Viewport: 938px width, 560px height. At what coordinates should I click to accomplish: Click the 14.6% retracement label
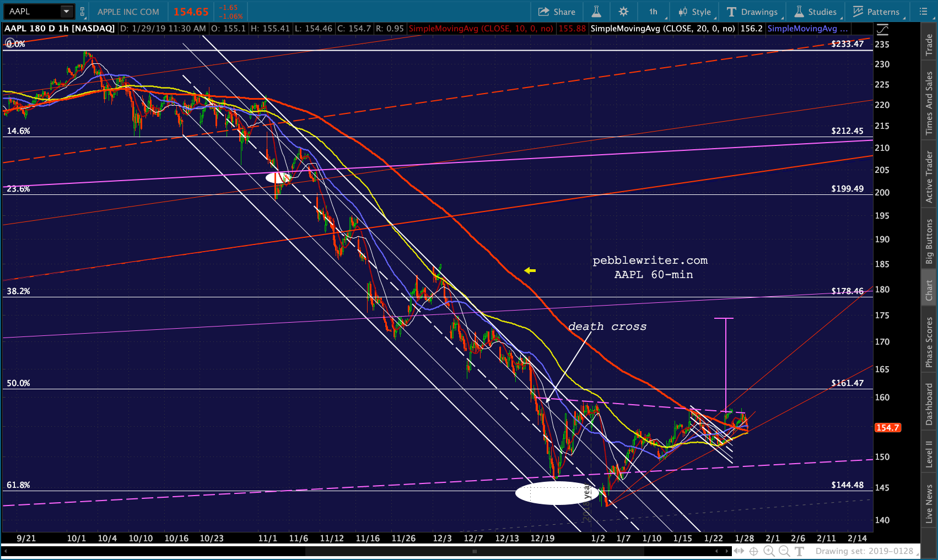click(x=18, y=131)
